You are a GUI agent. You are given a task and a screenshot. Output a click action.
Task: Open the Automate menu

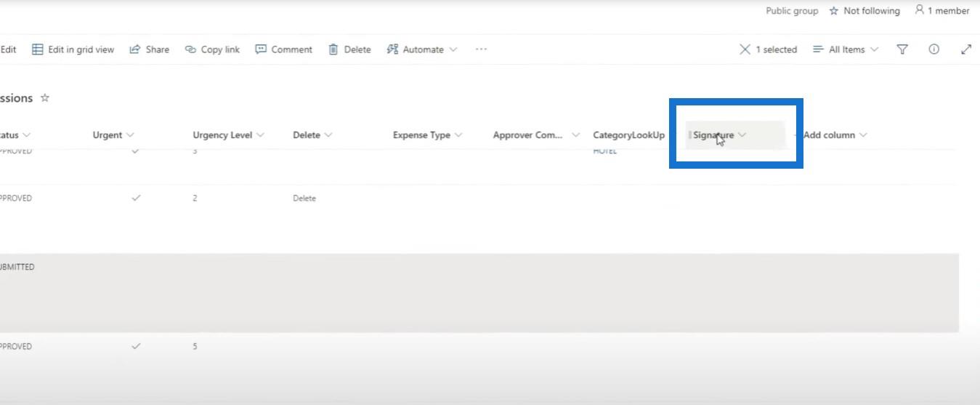[x=422, y=49]
